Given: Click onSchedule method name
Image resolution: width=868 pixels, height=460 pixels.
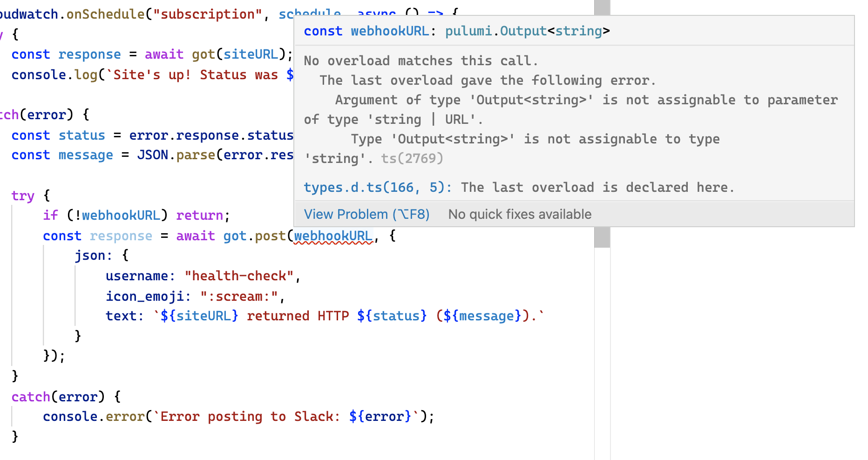Looking at the screenshot, I should [106, 14].
